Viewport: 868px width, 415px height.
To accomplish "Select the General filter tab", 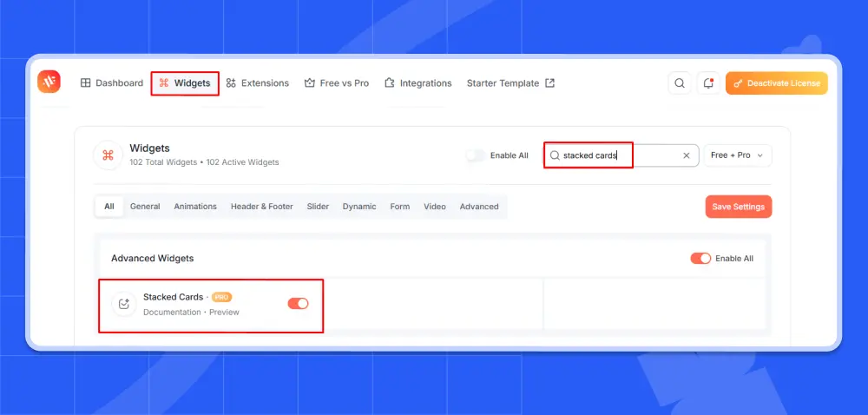I will [x=145, y=207].
